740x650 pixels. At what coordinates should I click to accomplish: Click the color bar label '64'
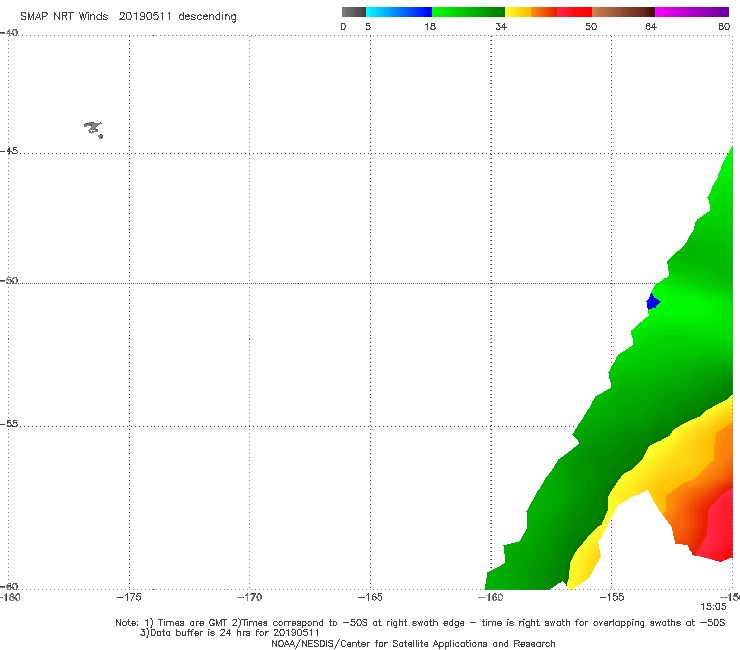click(x=651, y=27)
